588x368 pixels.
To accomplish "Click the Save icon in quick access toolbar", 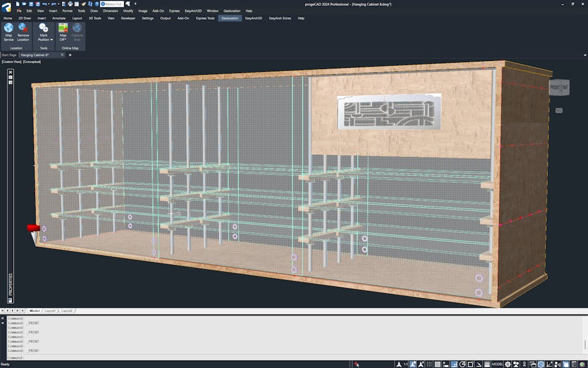I will (31, 4).
